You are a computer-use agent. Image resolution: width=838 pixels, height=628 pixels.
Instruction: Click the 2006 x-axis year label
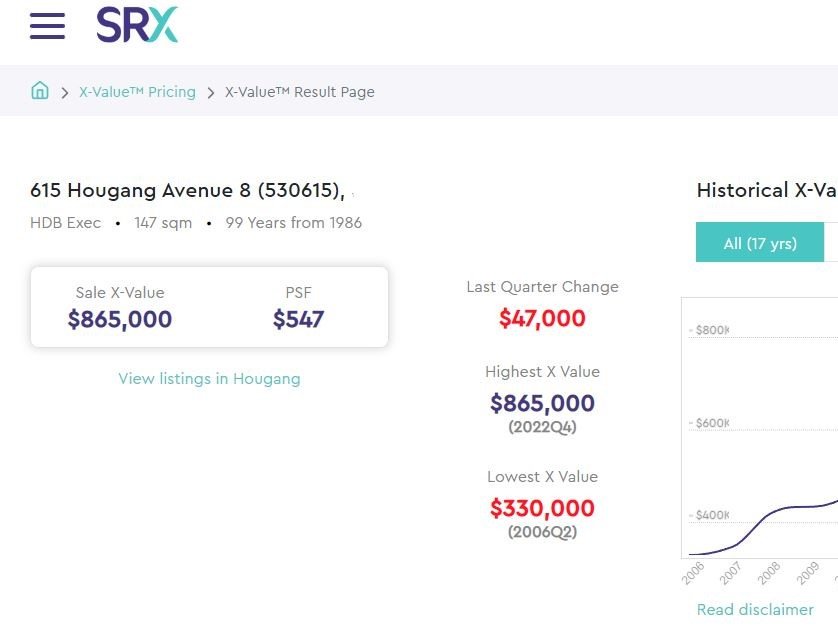[693, 573]
